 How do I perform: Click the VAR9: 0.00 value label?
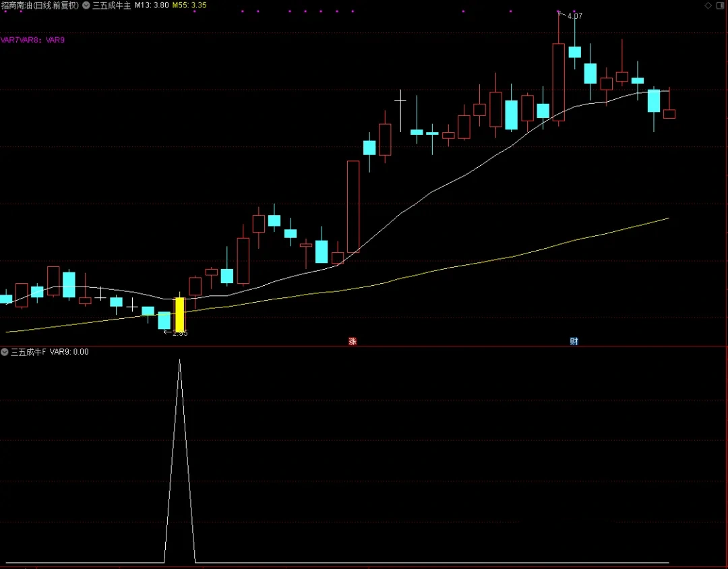point(69,352)
